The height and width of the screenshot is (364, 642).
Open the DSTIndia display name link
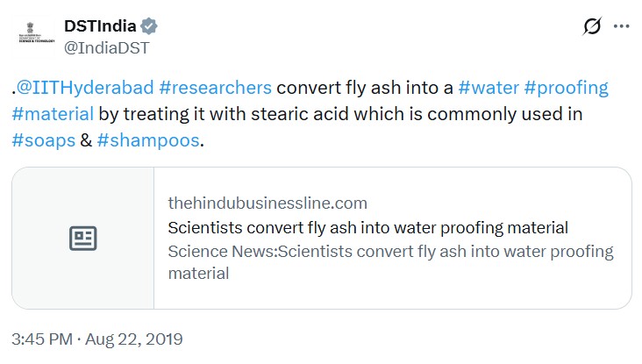[98, 25]
